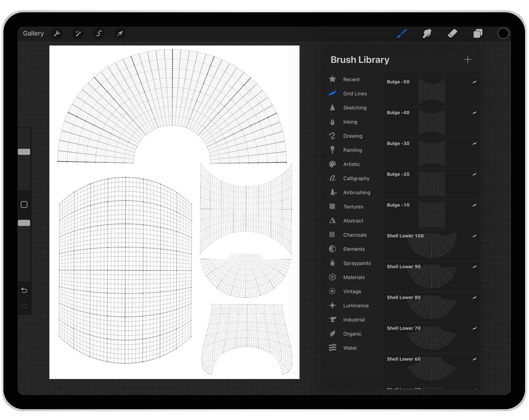Select the Transform arrow tool

[x=120, y=34]
